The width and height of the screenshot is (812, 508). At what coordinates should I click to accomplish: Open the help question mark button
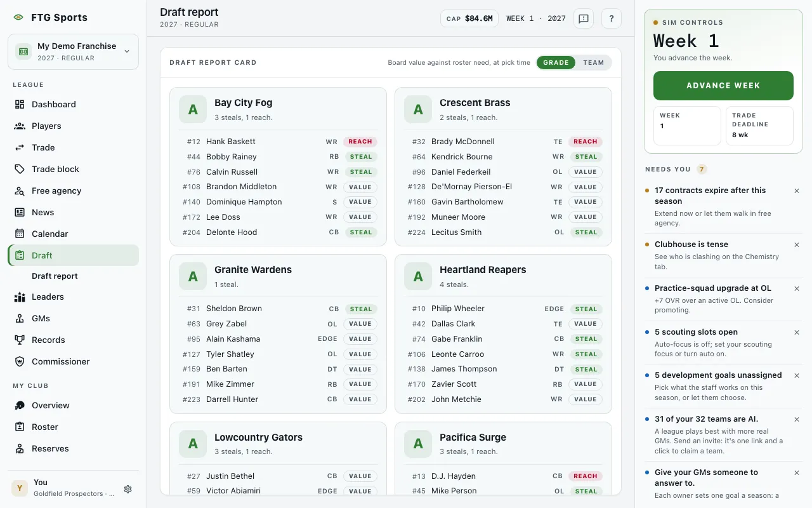pyautogui.click(x=612, y=18)
